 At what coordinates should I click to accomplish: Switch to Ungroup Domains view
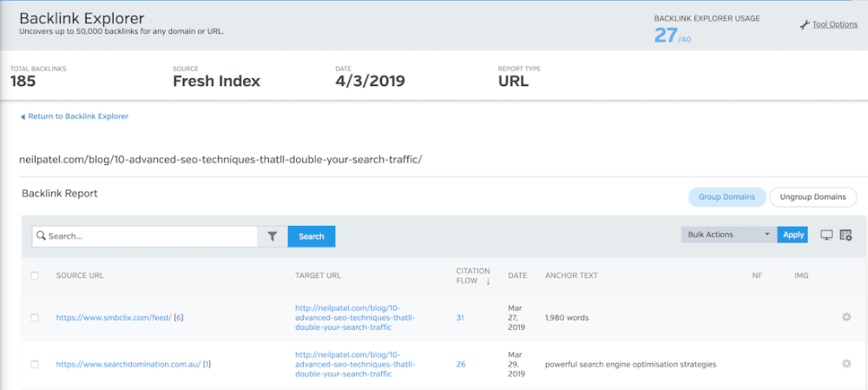[x=812, y=197]
